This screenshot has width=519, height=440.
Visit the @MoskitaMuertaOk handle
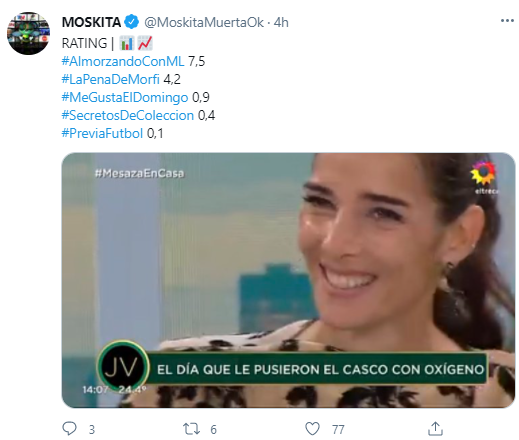204,22
